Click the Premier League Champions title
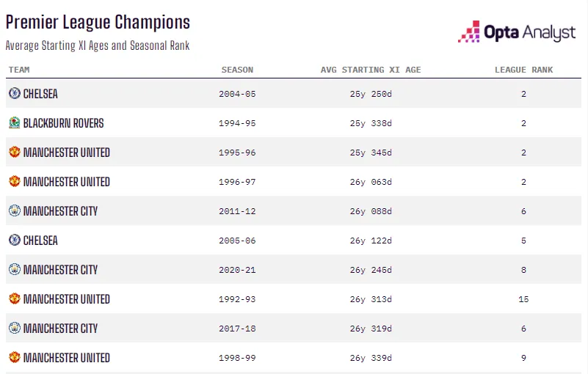This screenshot has width=588, height=374. pyautogui.click(x=98, y=23)
